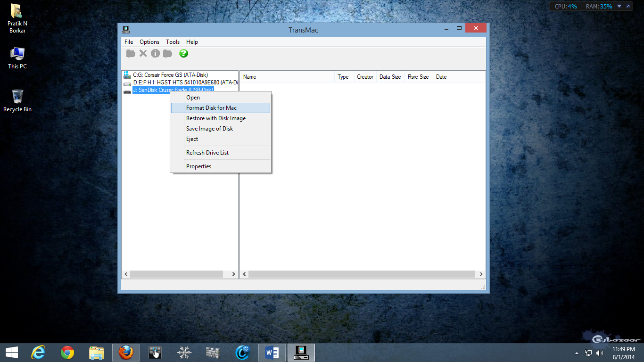Open the Pratik N Borkar desktop folder
This screenshot has width=644, height=362.
pyautogui.click(x=17, y=19)
